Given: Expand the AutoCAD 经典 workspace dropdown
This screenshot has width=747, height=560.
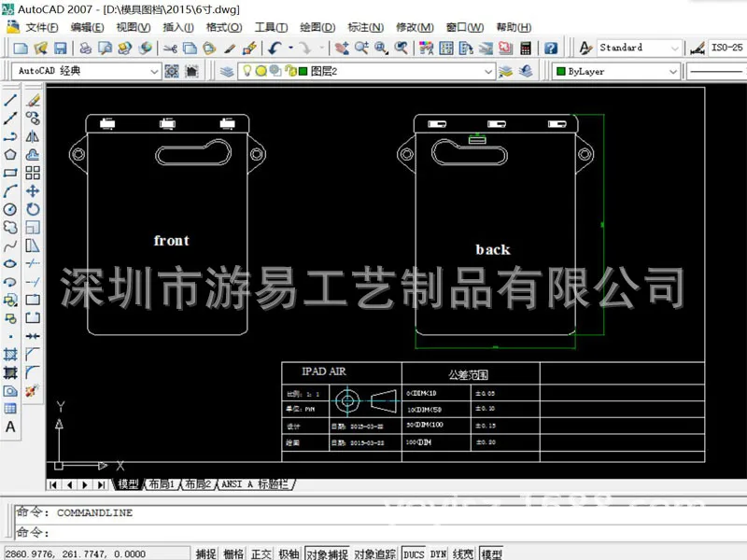Looking at the screenshot, I should pyautogui.click(x=154, y=72).
